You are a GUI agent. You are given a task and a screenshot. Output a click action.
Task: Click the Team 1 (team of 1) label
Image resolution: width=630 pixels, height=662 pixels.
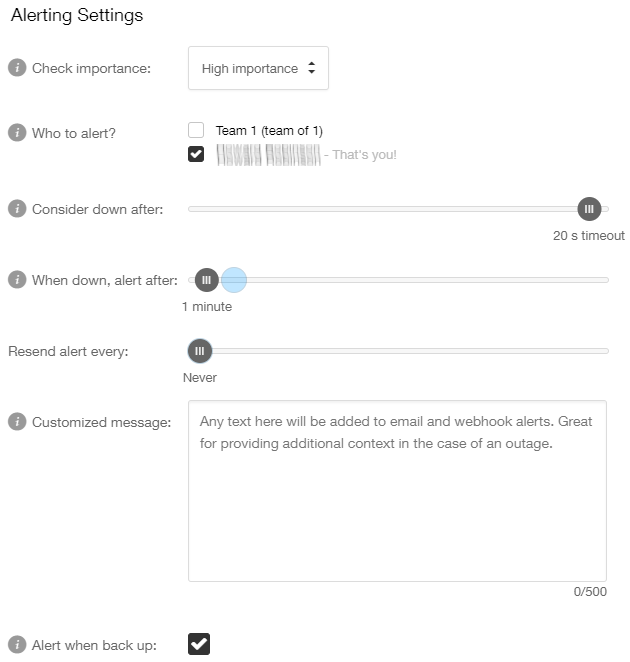(269, 130)
